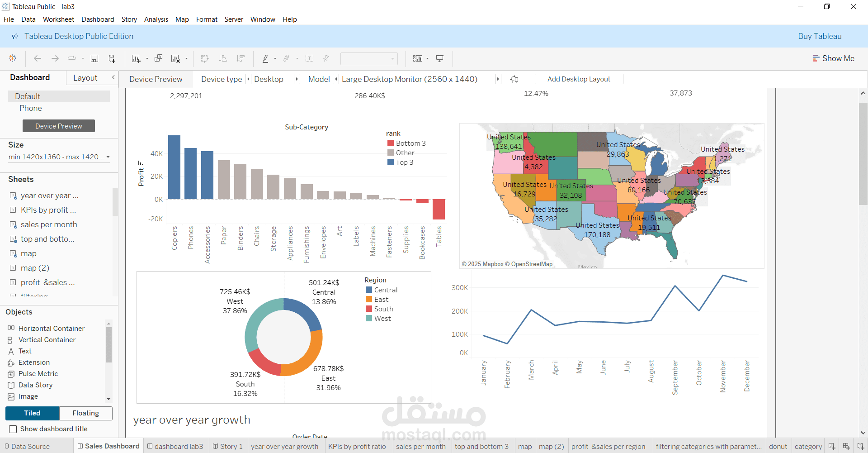Click the Tableau start page logo icon
This screenshot has width=868, height=453.
(13, 58)
